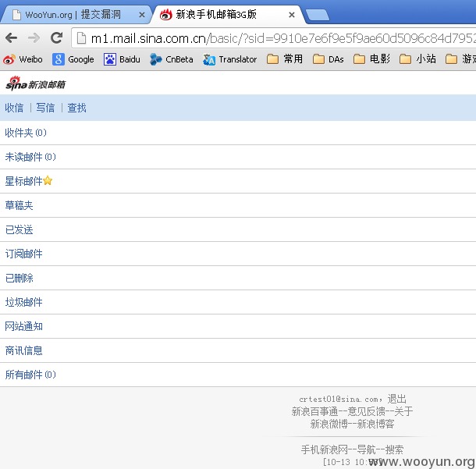
Task: Open the 手机新浪网 footer link
Action: click(324, 449)
